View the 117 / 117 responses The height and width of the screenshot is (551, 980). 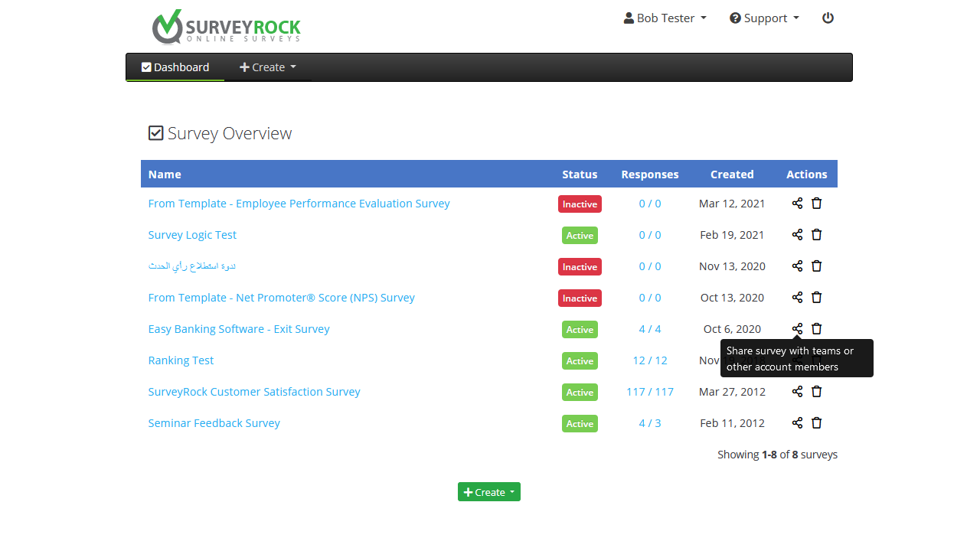coord(650,392)
